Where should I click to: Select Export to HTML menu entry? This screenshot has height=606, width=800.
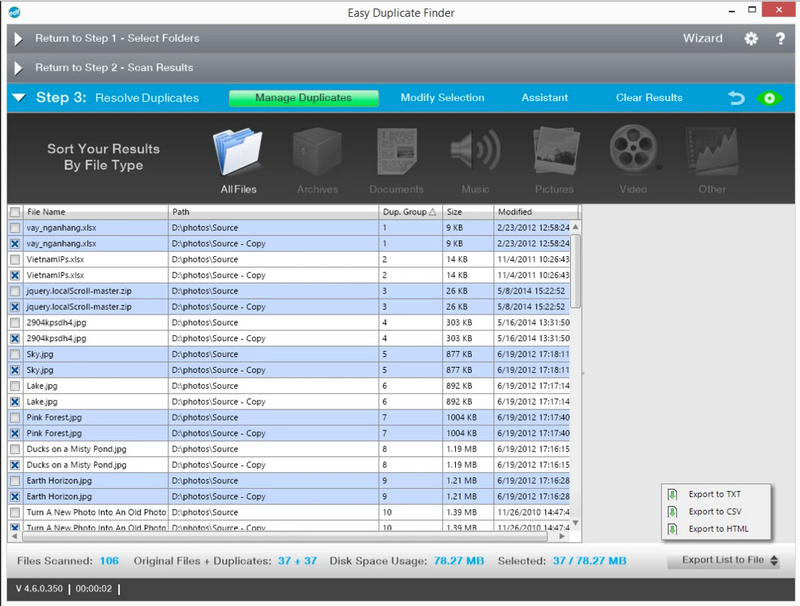[718, 529]
